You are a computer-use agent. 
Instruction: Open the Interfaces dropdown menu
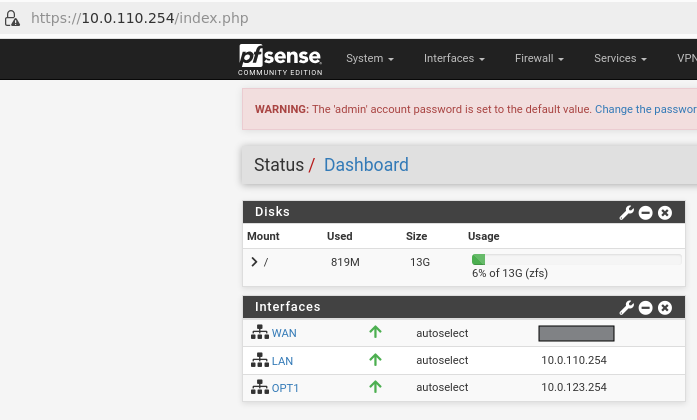pyautogui.click(x=454, y=59)
